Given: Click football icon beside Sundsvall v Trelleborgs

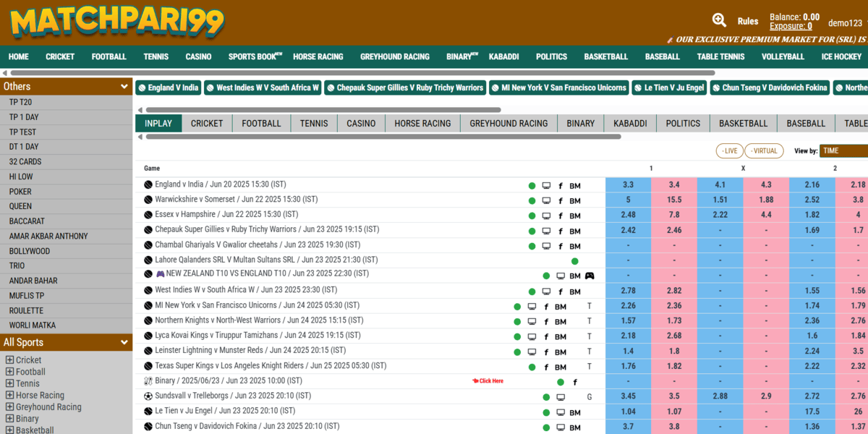Looking at the screenshot, I should pyautogui.click(x=148, y=396).
